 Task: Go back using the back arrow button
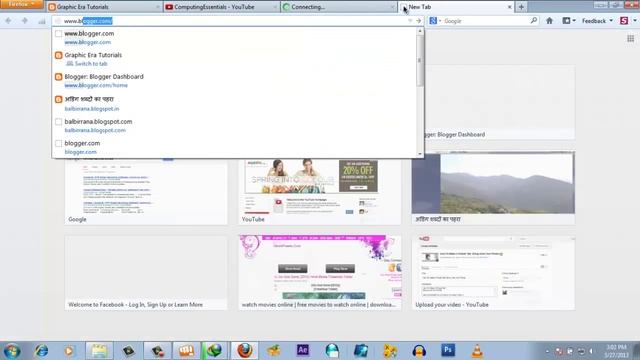[x=8, y=21]
